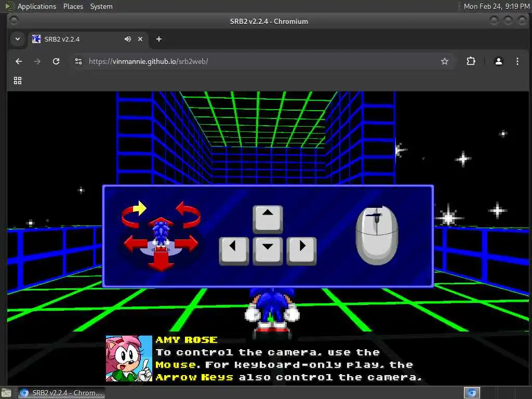Open the System menu
The width and height of the screenshot is (532, 399).
coord(101,6)
